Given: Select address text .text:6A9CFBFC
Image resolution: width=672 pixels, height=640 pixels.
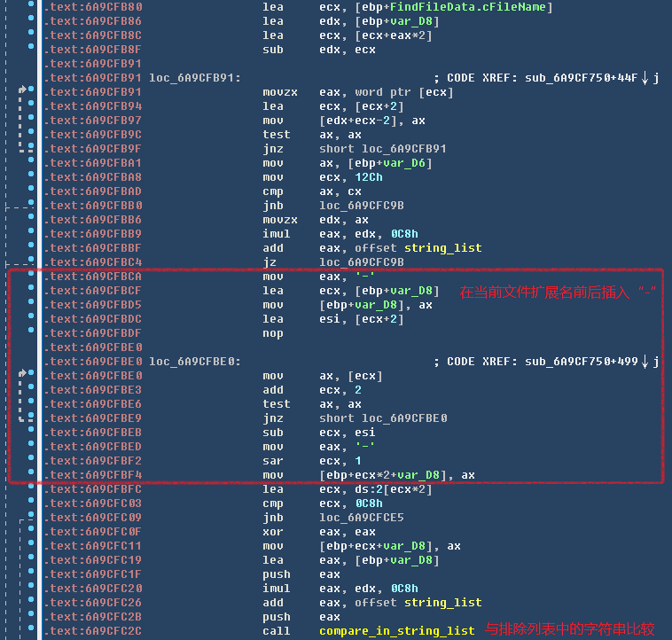Looking at the screenshot, I should pyautogui.click(x=92, y=488).
